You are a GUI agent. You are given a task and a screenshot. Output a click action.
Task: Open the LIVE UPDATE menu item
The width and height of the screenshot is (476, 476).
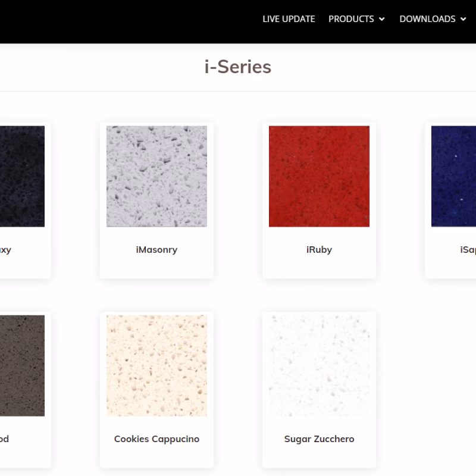coord(289,19)
